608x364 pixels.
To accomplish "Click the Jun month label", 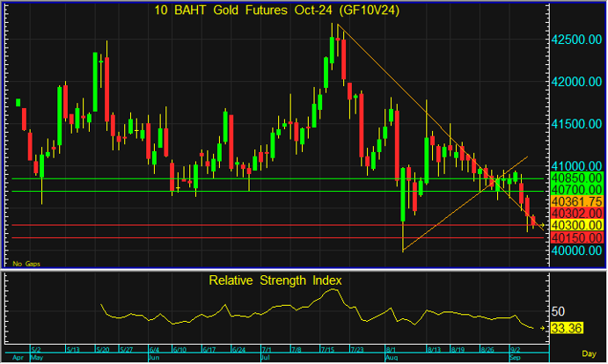I will point(154,358).
